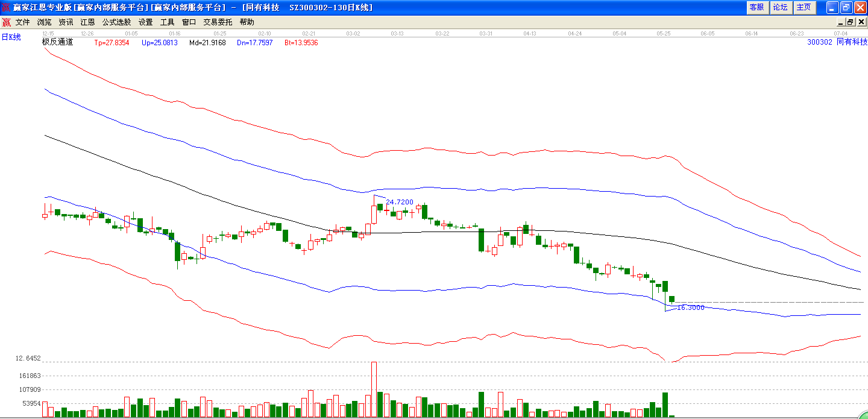Open the 工具 menu
Viewport: 868px width, 419px height.
coord(168,22)
